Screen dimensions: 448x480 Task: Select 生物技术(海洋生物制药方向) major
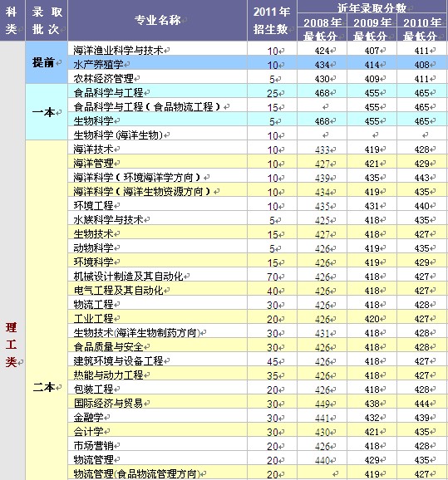[x=136, y=333]
